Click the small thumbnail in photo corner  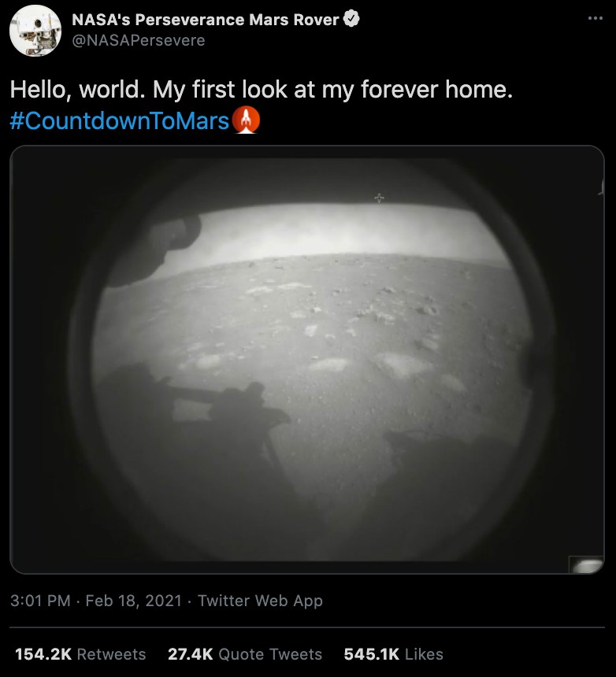coord(586,564)
